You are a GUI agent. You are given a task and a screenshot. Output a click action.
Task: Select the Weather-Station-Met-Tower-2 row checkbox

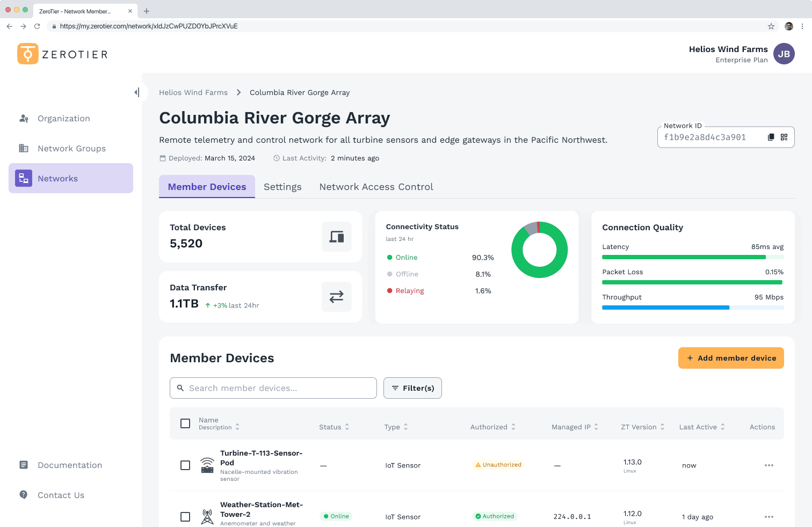click(185, 517)
